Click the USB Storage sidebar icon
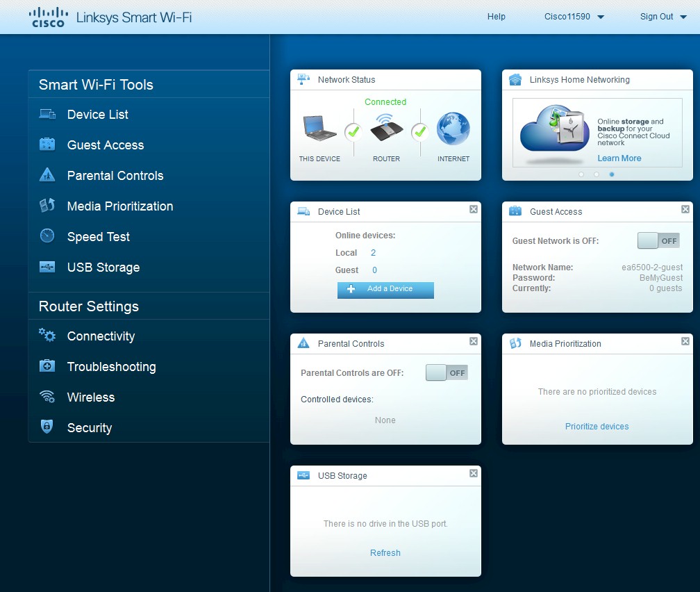700x592 pixels. tap(47, 267)
